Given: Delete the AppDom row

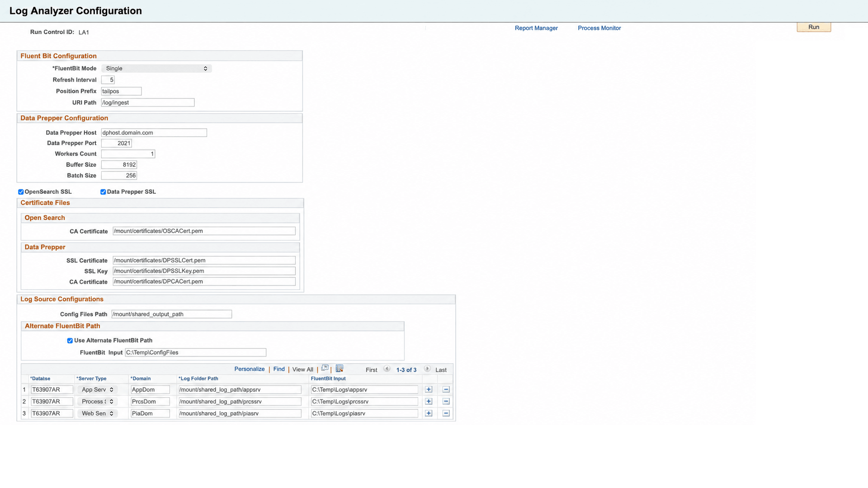Looking at the screenshot, I should [446, 389].
